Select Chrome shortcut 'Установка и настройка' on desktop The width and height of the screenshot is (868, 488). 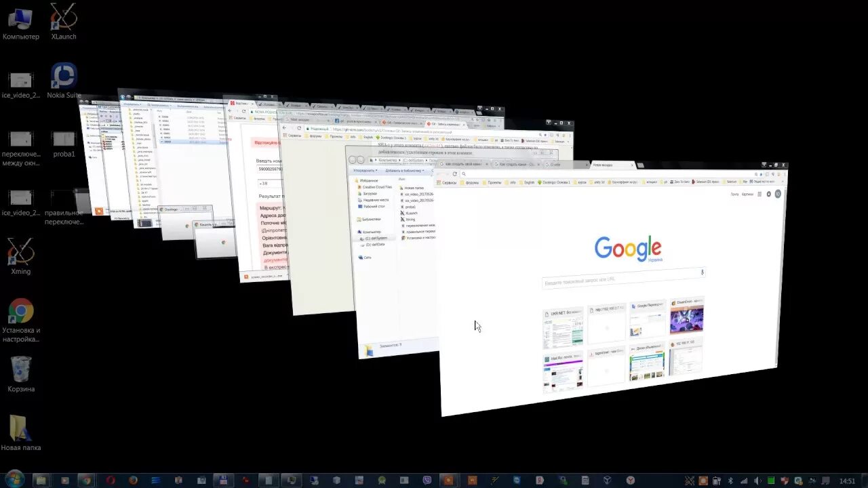(x=21, y=320)
